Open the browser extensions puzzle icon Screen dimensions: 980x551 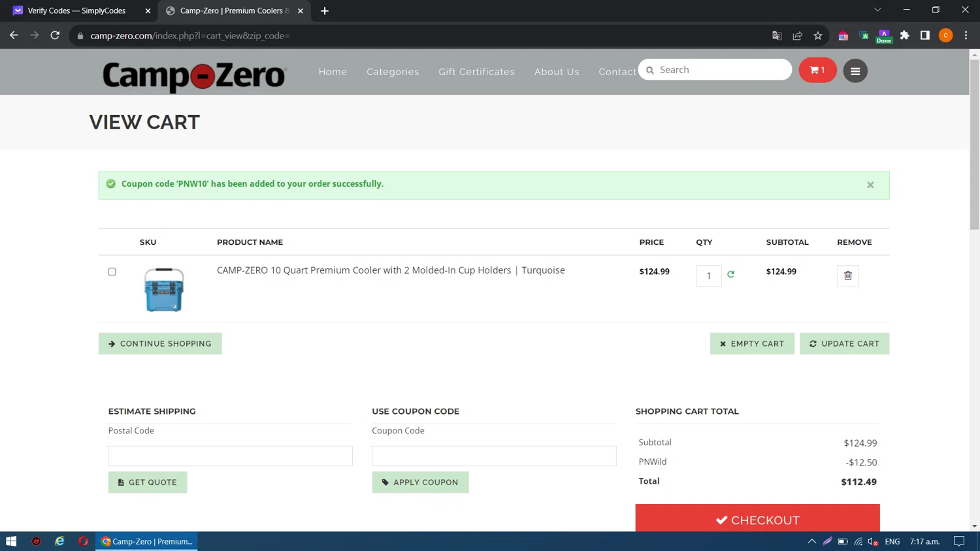pos(905,35)
